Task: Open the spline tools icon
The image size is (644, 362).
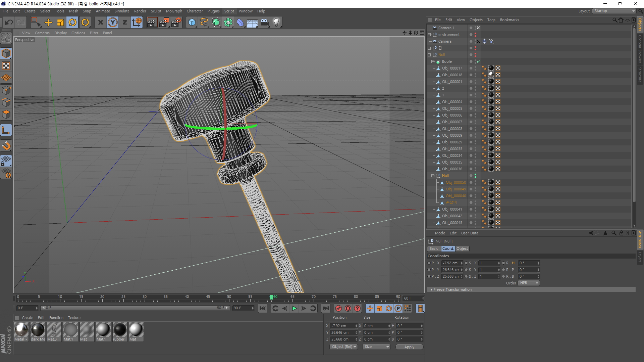Action: coord(204,22)
